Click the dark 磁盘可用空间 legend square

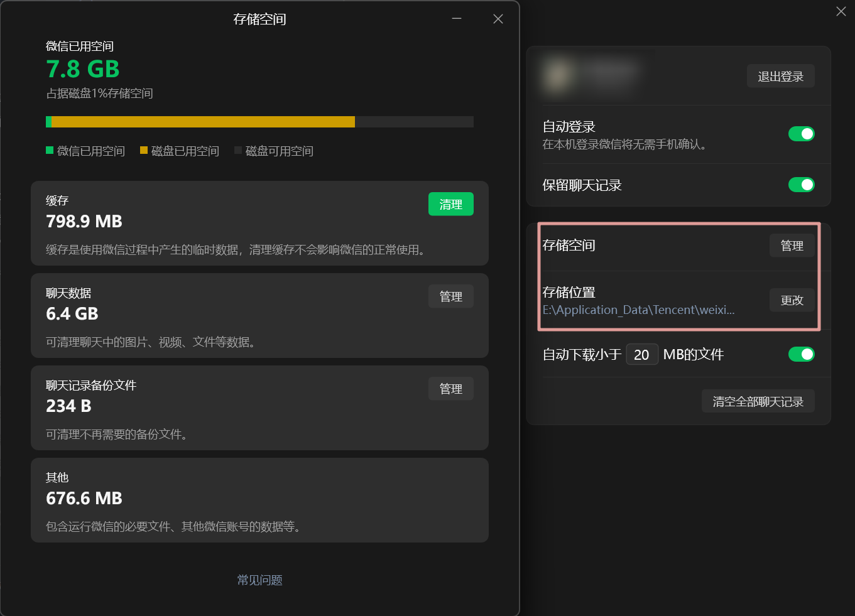(x=238, y=150)
